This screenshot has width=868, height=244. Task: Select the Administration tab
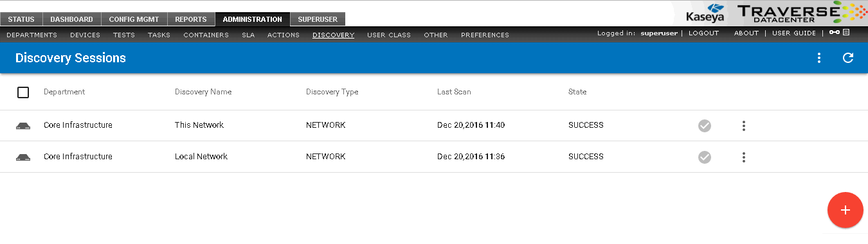click(x=253, y=19)
